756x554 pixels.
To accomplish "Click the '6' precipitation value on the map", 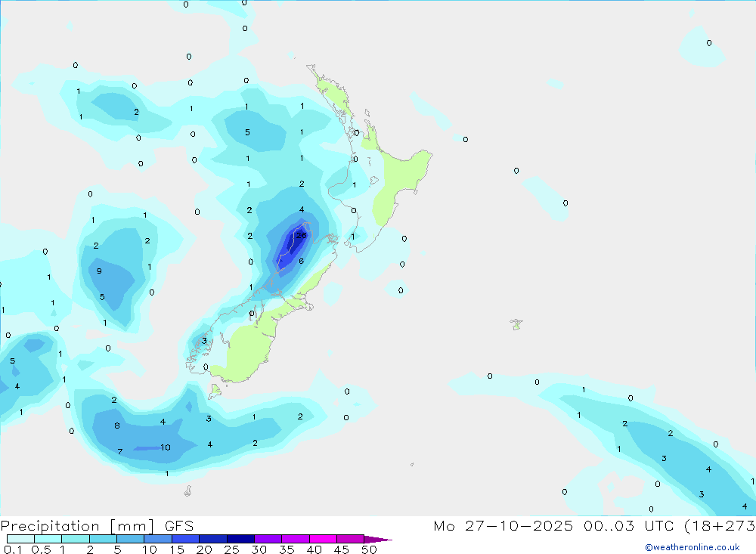I will click(302, 262).
